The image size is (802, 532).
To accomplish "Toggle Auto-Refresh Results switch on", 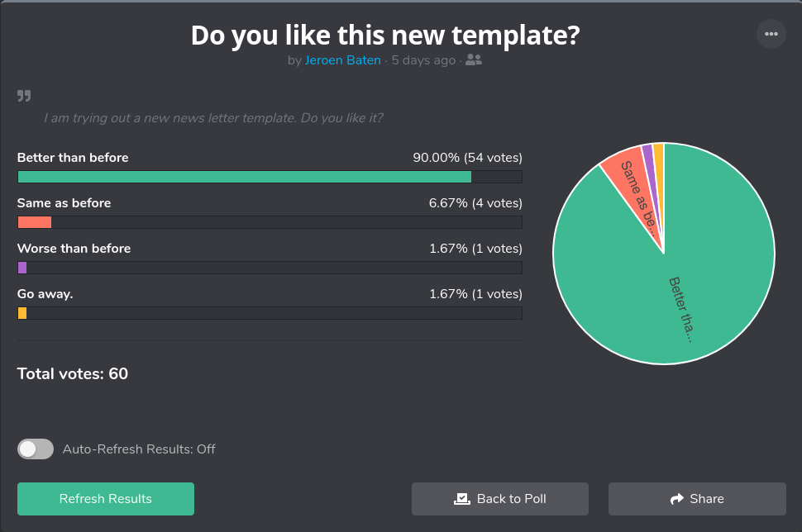I will pos(36,449).
